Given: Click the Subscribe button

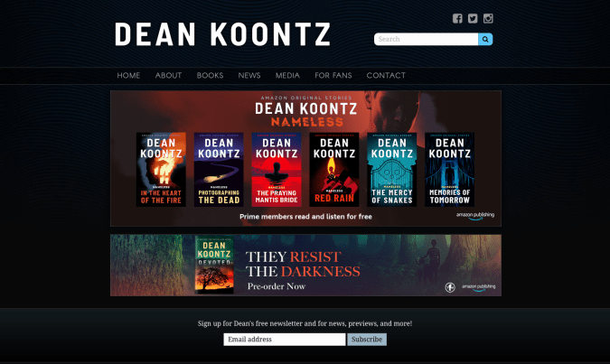Looking at the screenshot, I should (x=367, y=340).
